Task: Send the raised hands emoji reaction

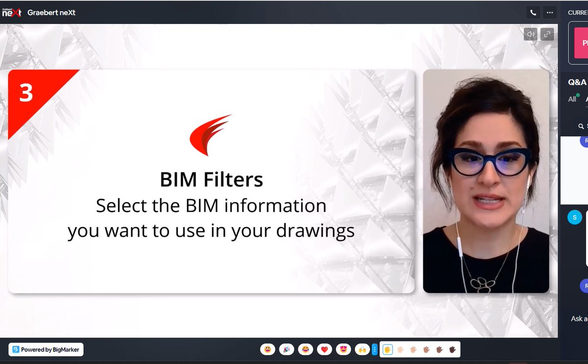Action: pyautogui.click(x=362, y=349)
